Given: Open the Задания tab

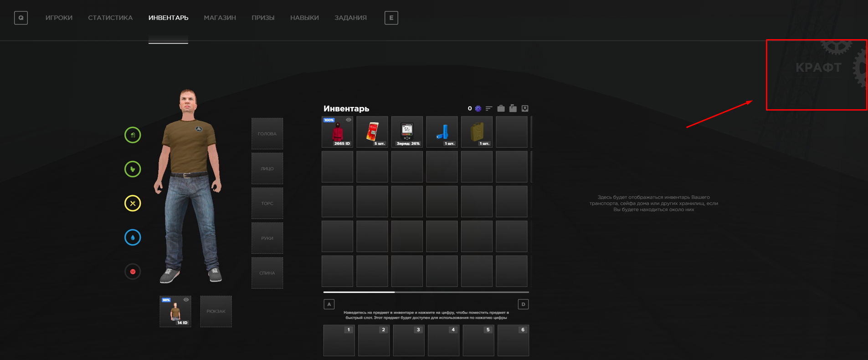Looking at the screenshot, I should pos(350,18).
